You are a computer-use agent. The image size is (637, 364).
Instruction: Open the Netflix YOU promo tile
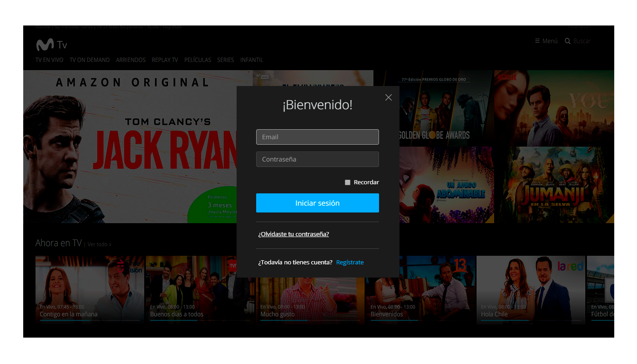click(x=554, y=108)
